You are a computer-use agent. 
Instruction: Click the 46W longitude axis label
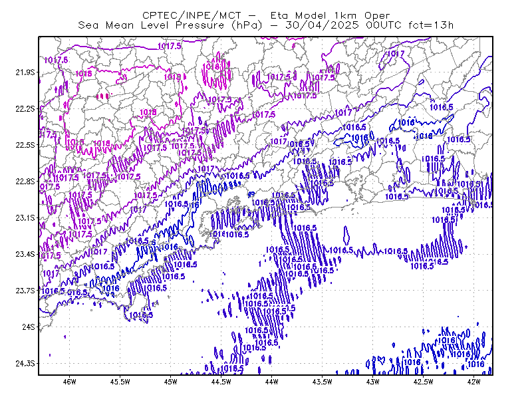point(69,382)
